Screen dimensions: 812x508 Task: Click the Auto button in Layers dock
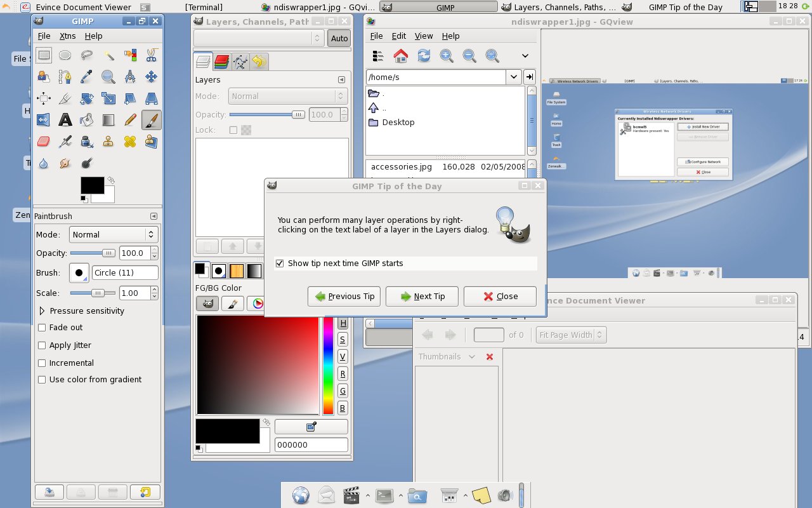pos(339,38)
